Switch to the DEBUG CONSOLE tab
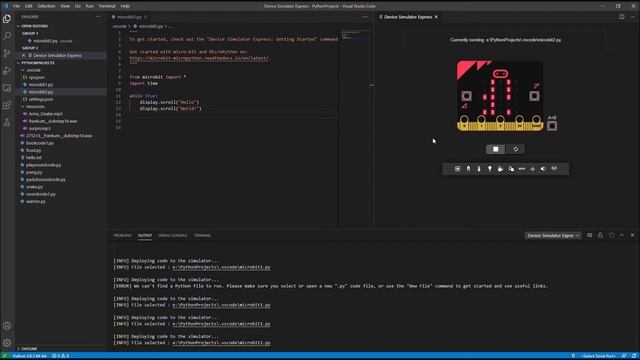The width and height of the screenshot is (640, 360). click(173, 236)
